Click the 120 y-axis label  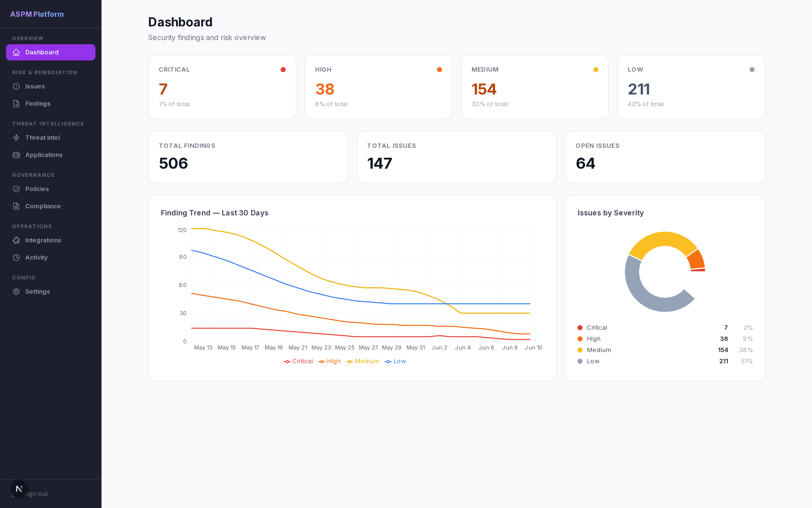[182, 230]
